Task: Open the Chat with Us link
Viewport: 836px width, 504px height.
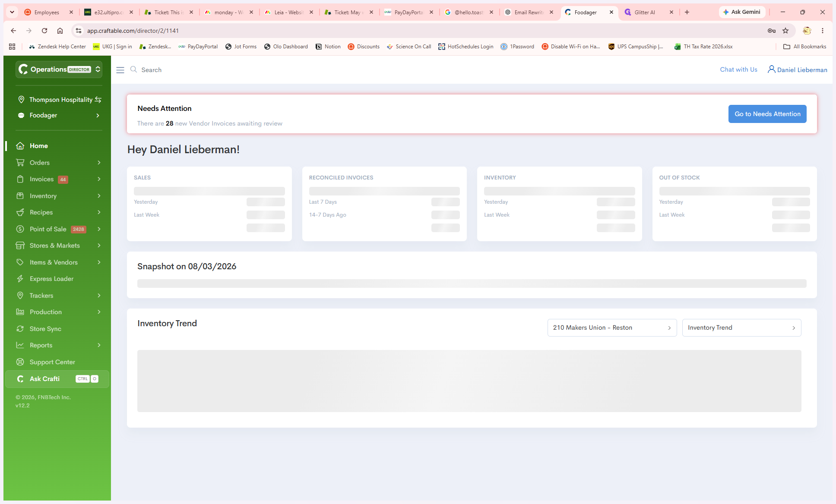Action: tap(738, 69)
